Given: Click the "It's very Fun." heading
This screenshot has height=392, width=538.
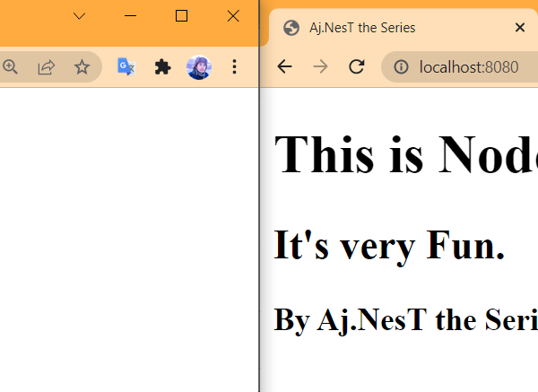Looking at the screenshot, I should click(388, 244).
